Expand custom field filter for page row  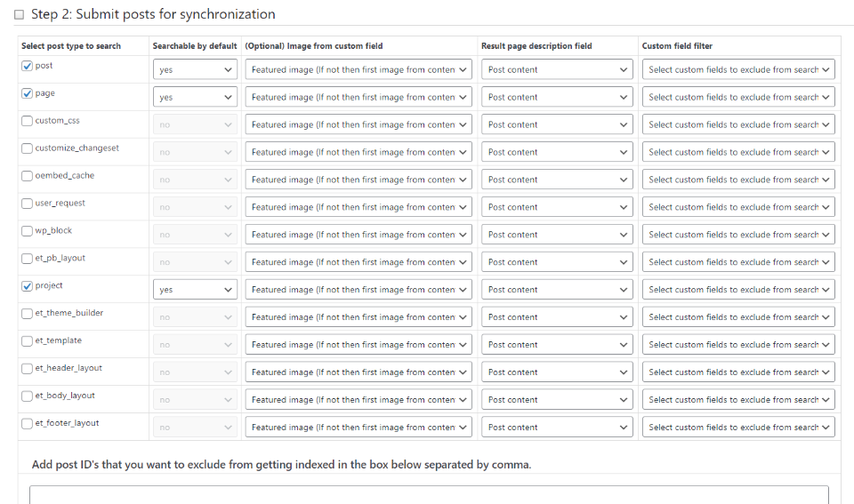tap(738, 97)
